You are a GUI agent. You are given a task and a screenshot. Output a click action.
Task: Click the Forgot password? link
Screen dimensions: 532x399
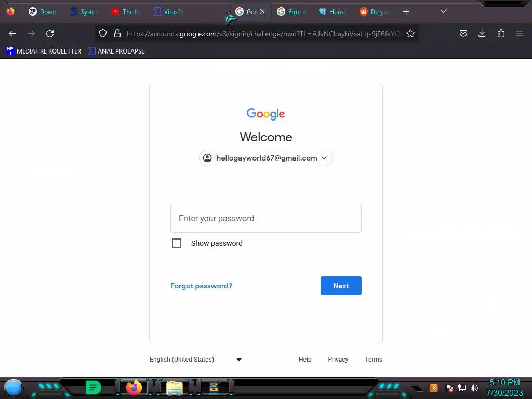201,286
